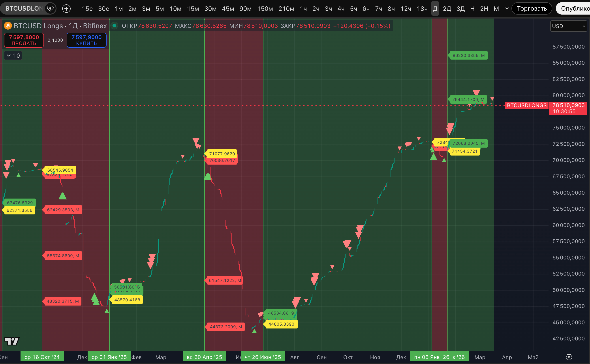This screenshot has height=364, width=590.
Task: Click the 86220.3355 green price label
Action: (468, 55)
